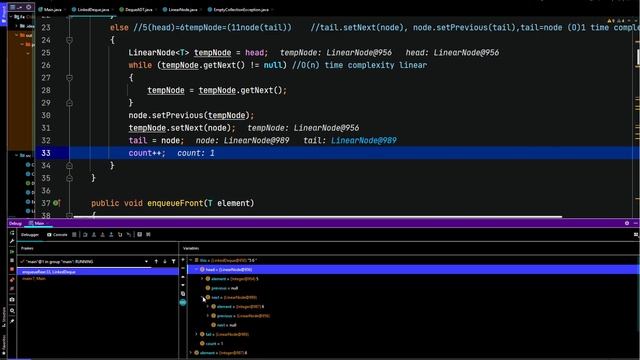The height and width of the screenshot is (360, 640).
Task: Hide the debug tool window with minimize icon
Action: click(x=635, y=223)
